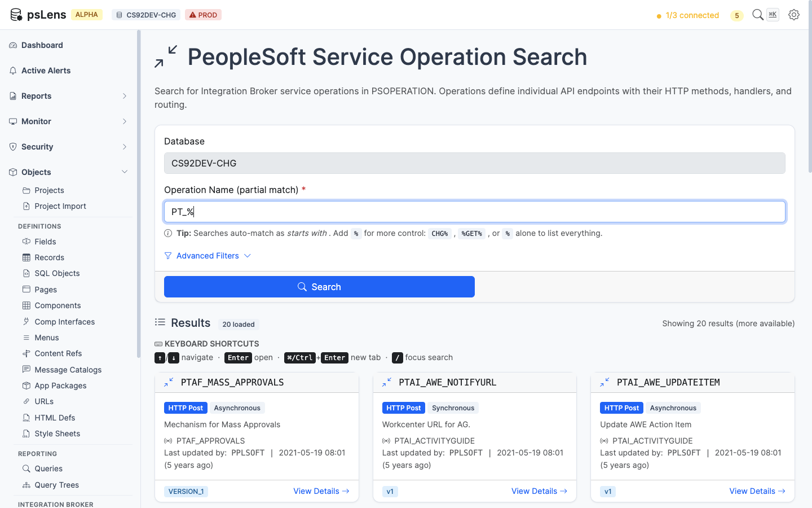Click the Synchronous badge on PTAI_AWE_NOTIFYURL
This screenshot has height=508, width=812.
click(453, 408)
